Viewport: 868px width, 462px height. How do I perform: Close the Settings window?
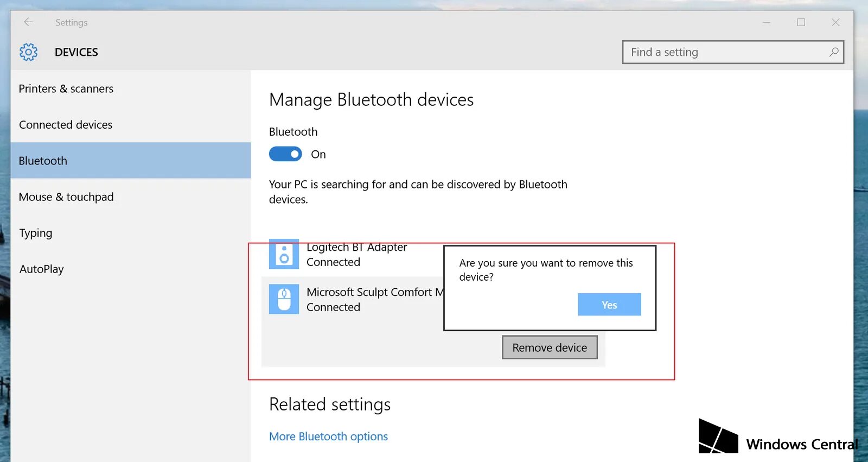(x=835, y=22)
